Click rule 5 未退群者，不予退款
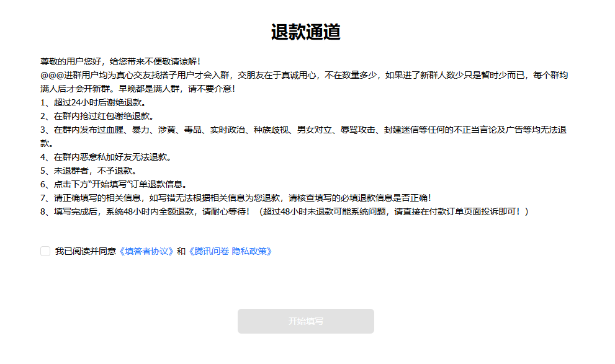615x364 pixels. click(x=88, y=171)
